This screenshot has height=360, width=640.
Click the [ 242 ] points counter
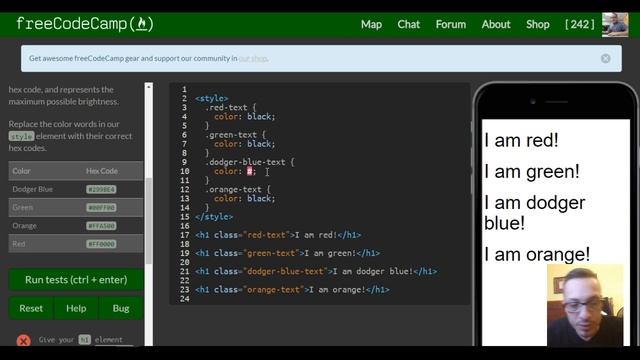(580, 24)
